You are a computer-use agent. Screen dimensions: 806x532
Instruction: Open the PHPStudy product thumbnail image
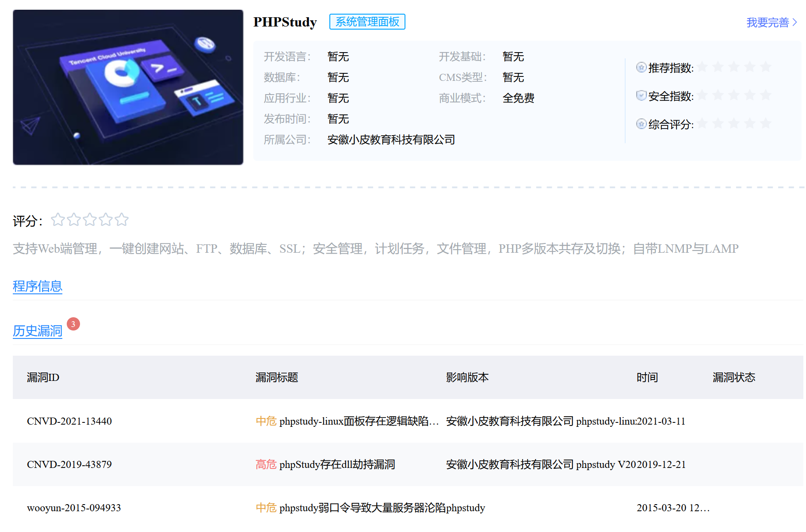pos(128,87)
